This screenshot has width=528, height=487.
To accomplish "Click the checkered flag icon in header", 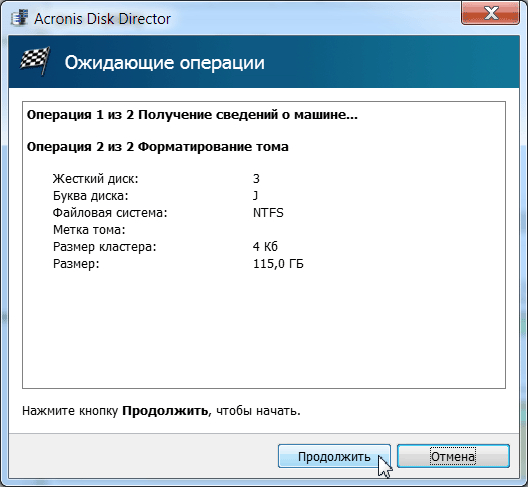I will (35, 61).
